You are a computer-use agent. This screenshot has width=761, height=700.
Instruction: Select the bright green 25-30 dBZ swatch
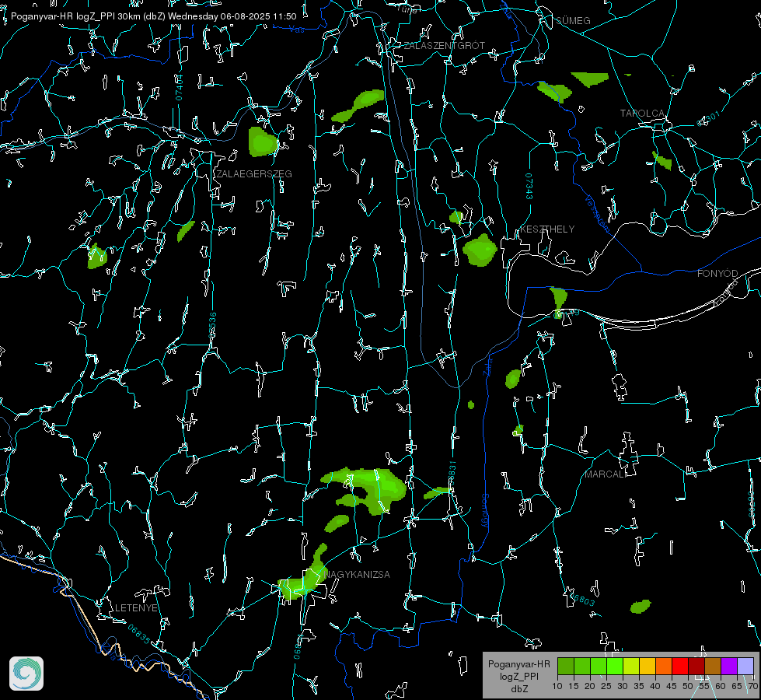[x=615, y=666]
